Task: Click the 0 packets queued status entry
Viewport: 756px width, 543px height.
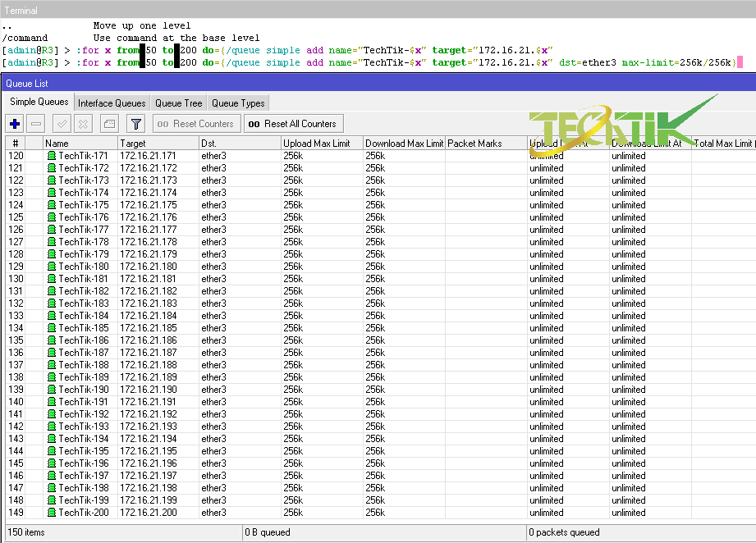Action: pos(564,532)
